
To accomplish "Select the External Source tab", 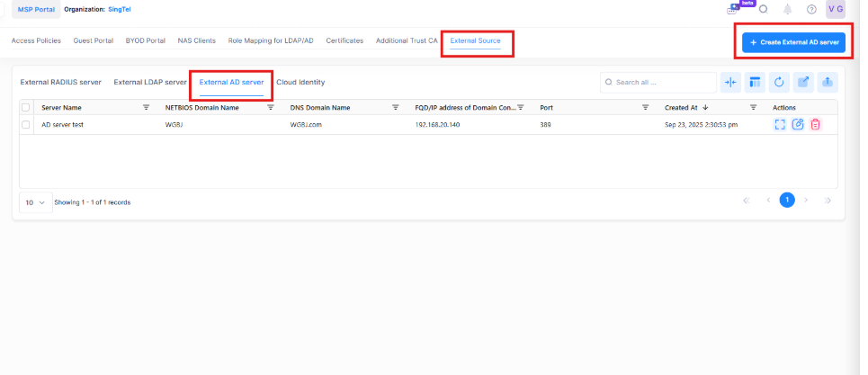I will pos(476,41).
